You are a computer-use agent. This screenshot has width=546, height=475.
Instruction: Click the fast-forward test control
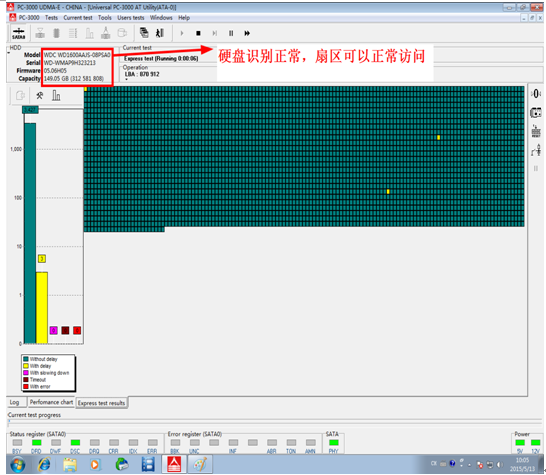pos(247,33)
